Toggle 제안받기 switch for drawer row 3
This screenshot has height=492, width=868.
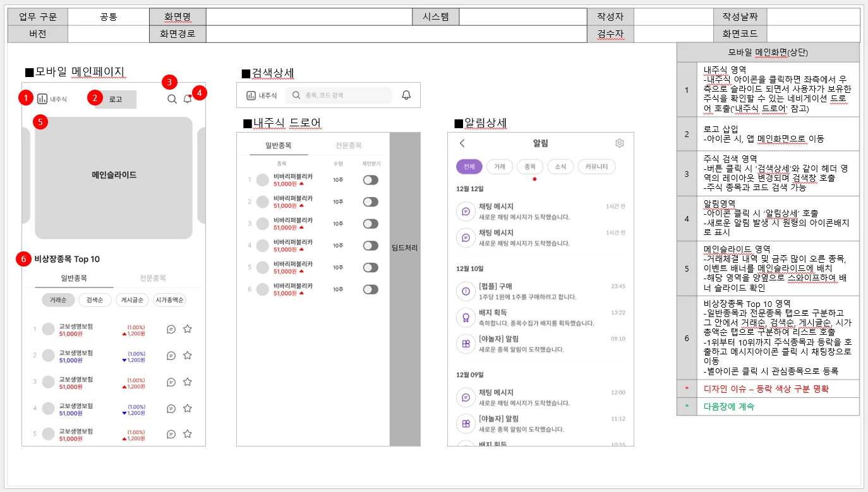pyautogui.click(x=371, y=224)
